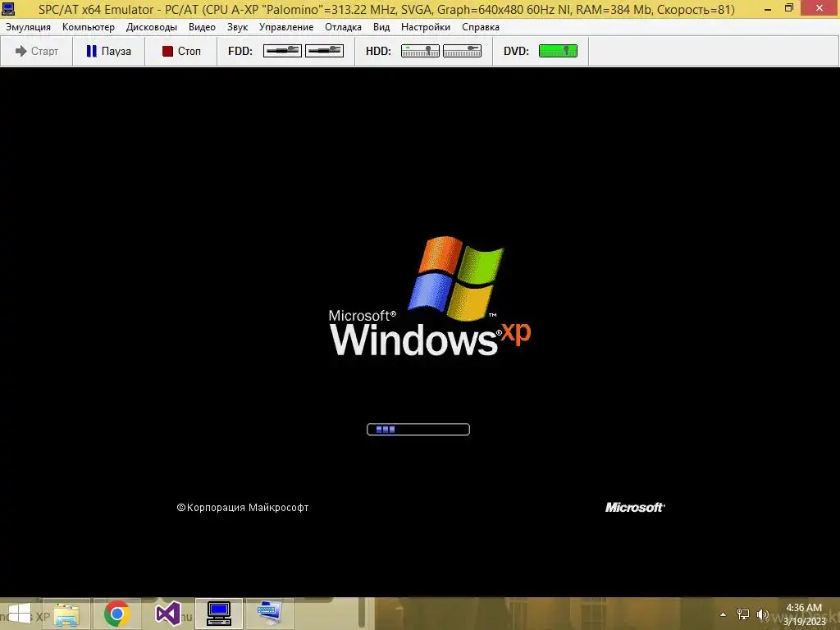Click the second FDD floppy drive icon

point(324,50)
